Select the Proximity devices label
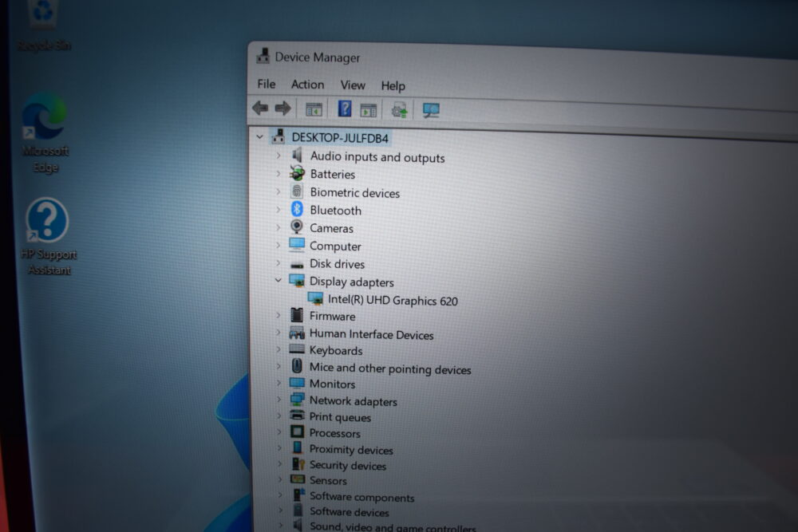 pos(351,450)
